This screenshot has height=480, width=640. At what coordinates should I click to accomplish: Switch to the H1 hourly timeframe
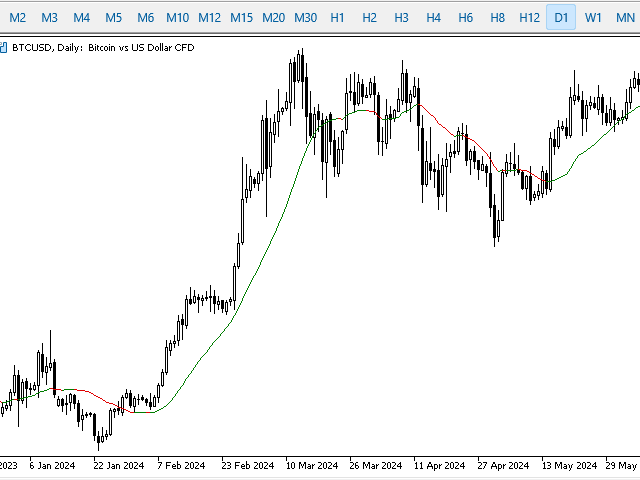(337, 18)
